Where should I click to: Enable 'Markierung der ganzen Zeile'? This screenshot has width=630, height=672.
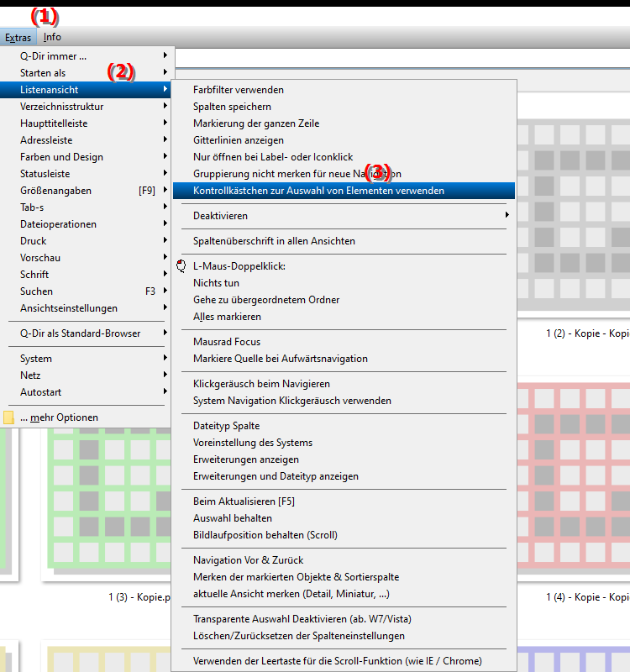(344, 123)
